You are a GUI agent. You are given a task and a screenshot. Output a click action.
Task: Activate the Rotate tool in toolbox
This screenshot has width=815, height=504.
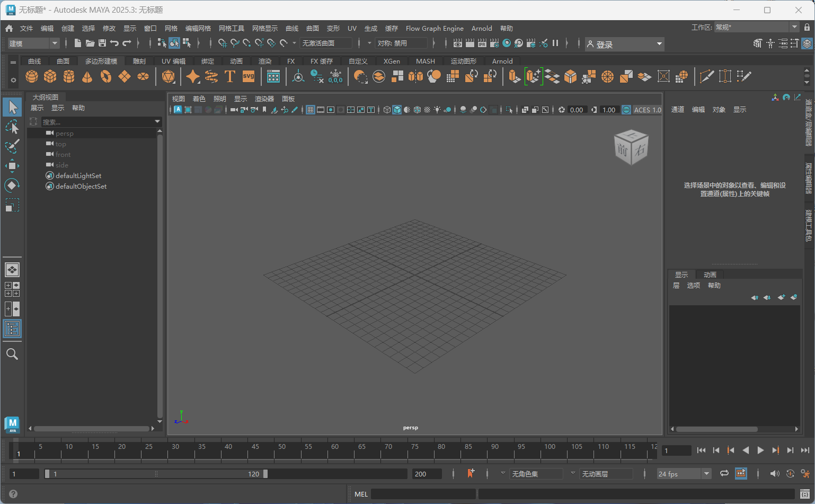pos(12,185)
